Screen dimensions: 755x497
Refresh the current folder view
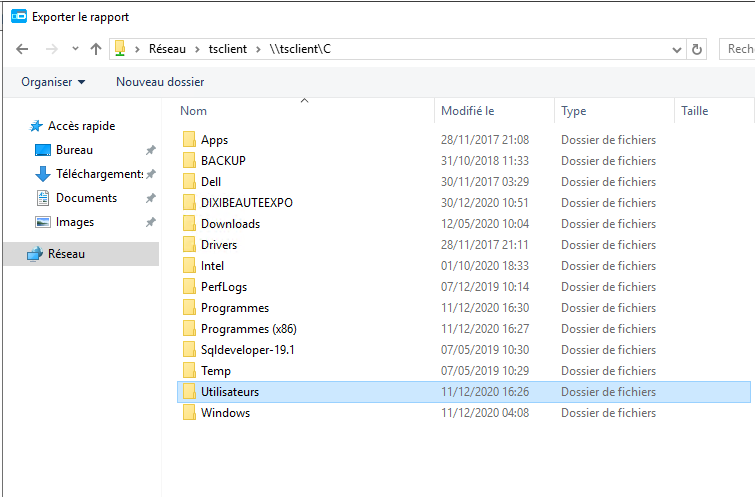pyautogui.click(x=697, y=50)
